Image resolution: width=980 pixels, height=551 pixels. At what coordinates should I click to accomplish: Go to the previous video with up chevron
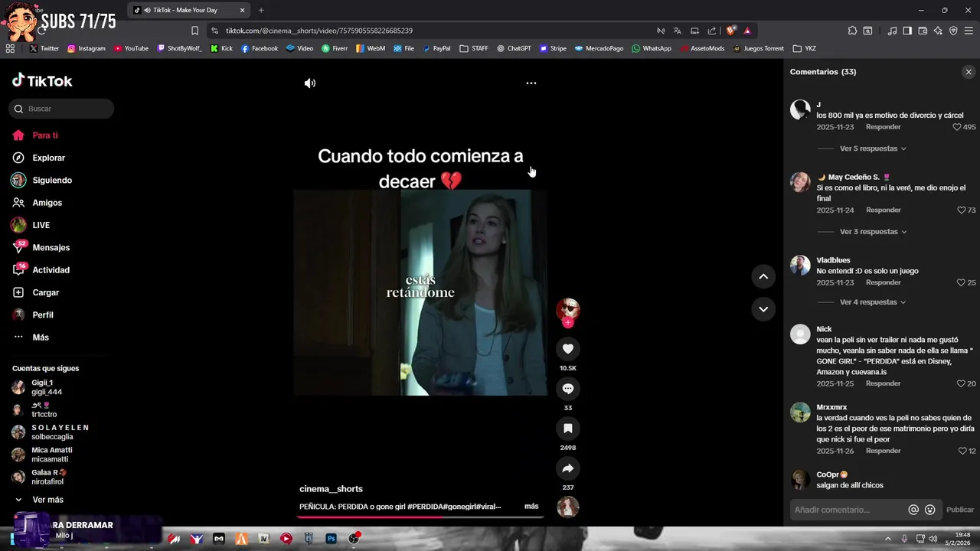pyautogui.click(x=763, y=277)
